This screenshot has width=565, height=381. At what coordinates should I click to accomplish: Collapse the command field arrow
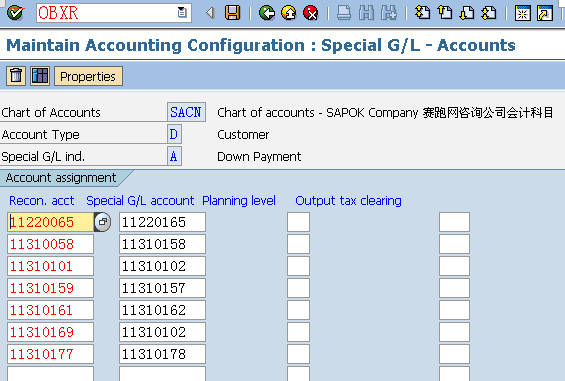click(x=210, y=13)
